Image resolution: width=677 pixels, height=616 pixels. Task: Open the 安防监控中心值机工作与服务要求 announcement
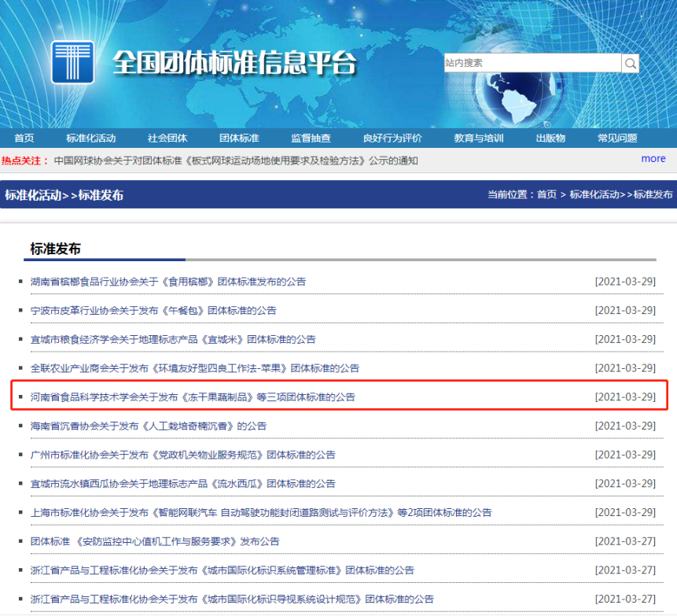tap(155, 542)
